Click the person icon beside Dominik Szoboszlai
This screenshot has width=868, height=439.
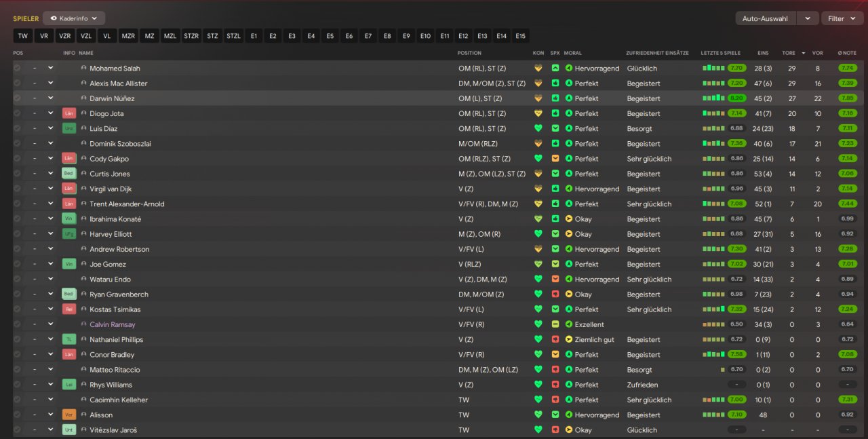(84, 144)
